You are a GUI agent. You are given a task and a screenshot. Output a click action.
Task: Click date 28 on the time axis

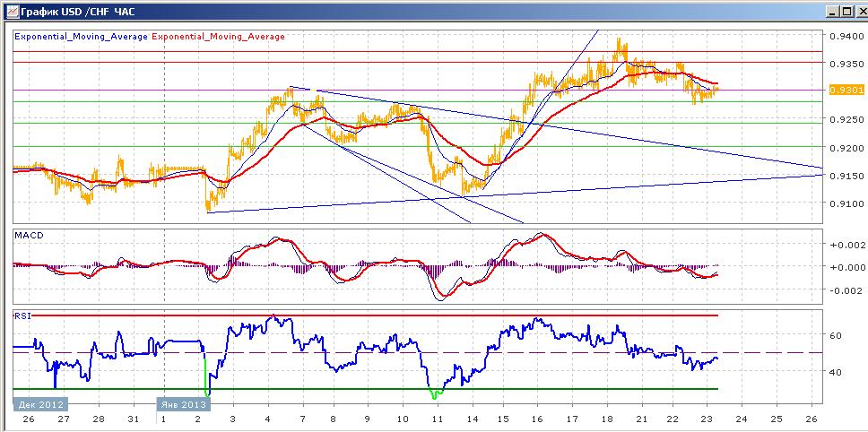(99, 419)
